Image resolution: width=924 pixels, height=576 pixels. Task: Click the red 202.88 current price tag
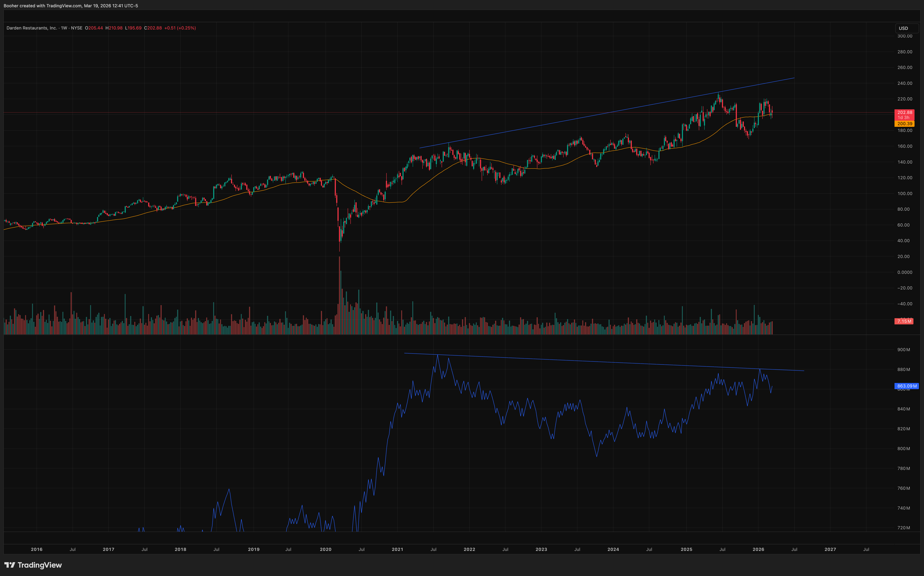click(x=904, y=112)
